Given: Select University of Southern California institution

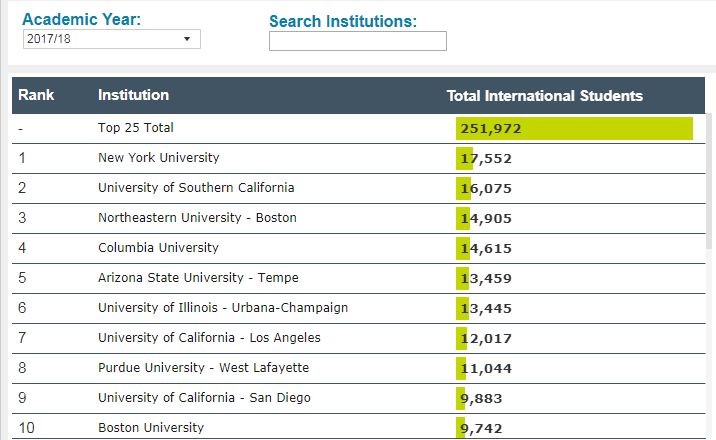Looking at the screenshot, I should tap(196, 188).
